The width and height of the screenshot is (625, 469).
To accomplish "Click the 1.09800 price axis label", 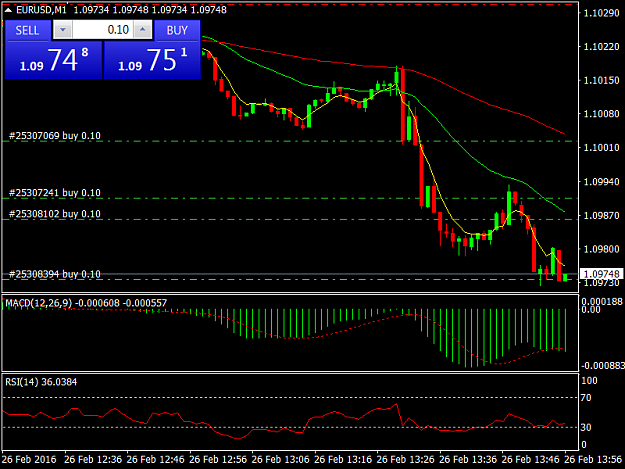I will click(x=601, y=249).
